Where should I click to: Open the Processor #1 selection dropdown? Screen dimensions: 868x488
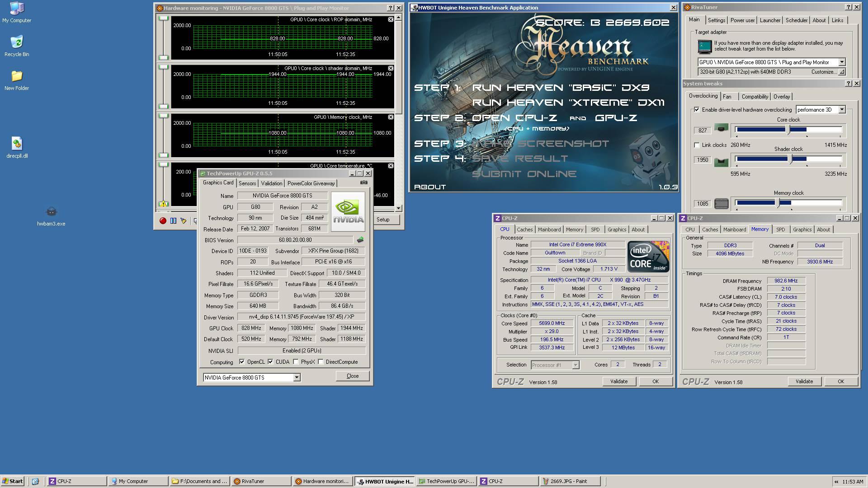(x=576, y=365)
